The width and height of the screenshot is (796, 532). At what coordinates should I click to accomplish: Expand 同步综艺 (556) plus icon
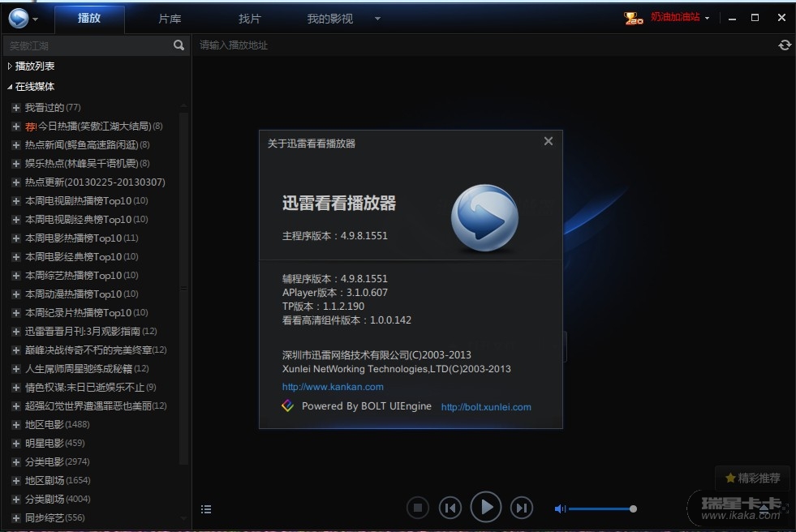(x=15, y=518)
